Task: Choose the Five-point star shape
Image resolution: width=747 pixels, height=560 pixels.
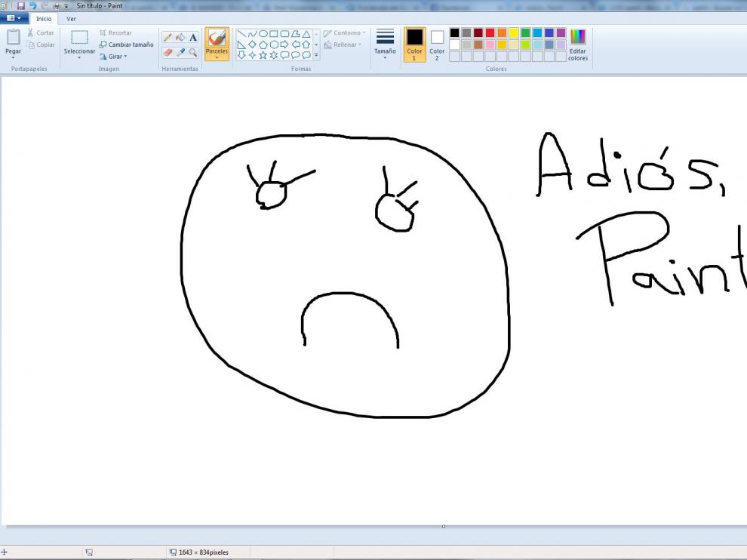Action: [263, 55]
